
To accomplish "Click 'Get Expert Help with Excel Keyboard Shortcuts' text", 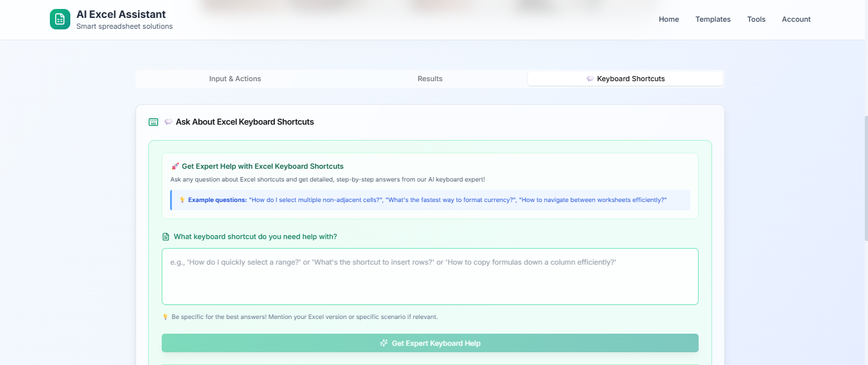I will (263, 166).
